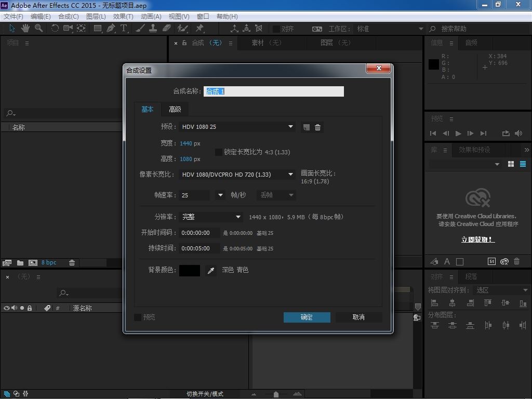Open the frame rate dropdown arrow
This screenshot has height=399, width=532.
(220, 195)
